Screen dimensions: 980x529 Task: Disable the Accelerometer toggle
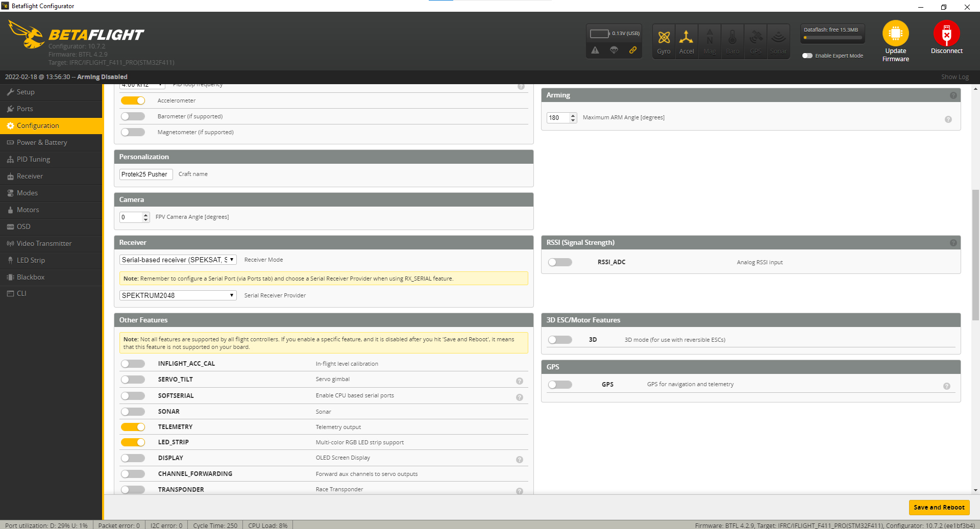pyautogui.click(x=133, y=100)
